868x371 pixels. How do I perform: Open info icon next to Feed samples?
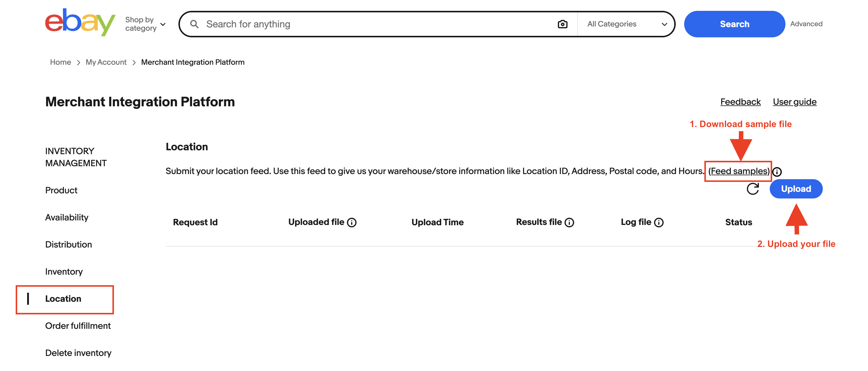coord(777,172)
